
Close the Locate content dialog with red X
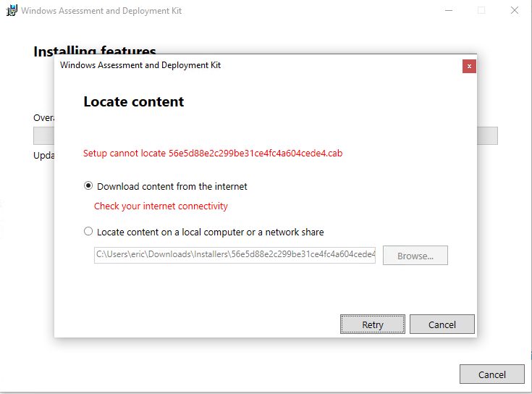[469, 66]
